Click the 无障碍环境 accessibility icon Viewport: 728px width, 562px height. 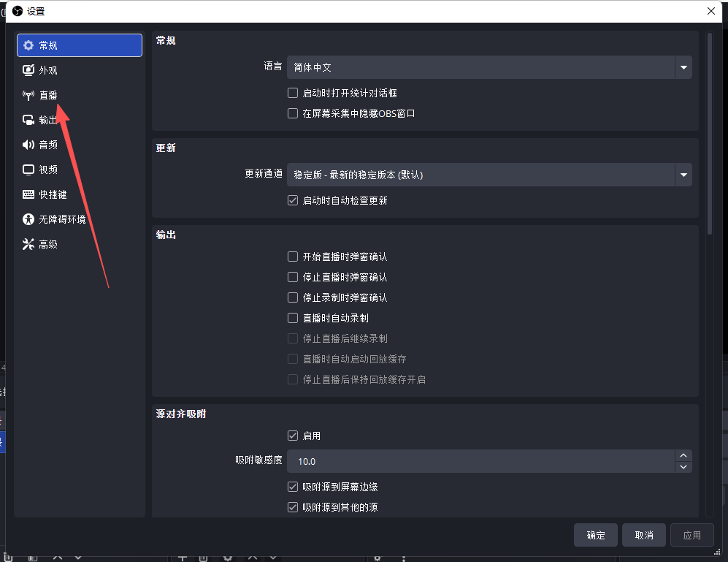pos(28,219)
